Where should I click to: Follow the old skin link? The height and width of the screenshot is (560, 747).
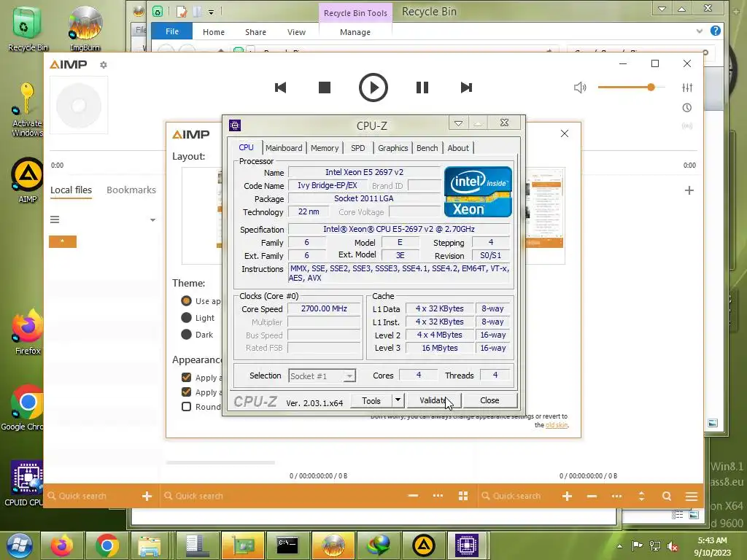click(x=557, y=425)
